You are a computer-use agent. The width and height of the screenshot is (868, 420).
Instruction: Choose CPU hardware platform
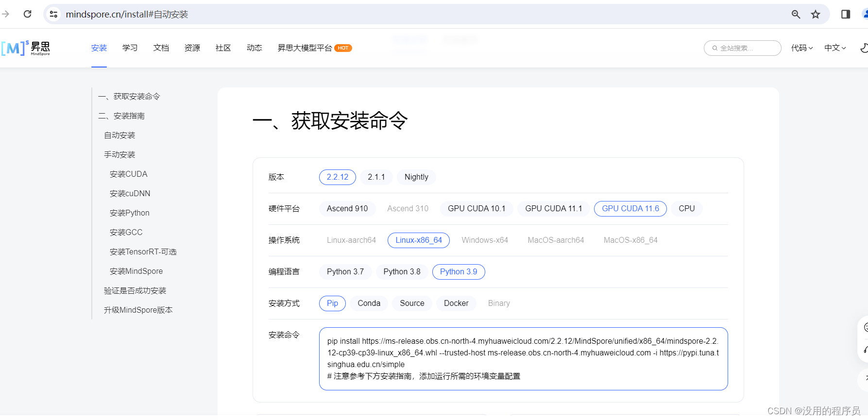point(687,209)
